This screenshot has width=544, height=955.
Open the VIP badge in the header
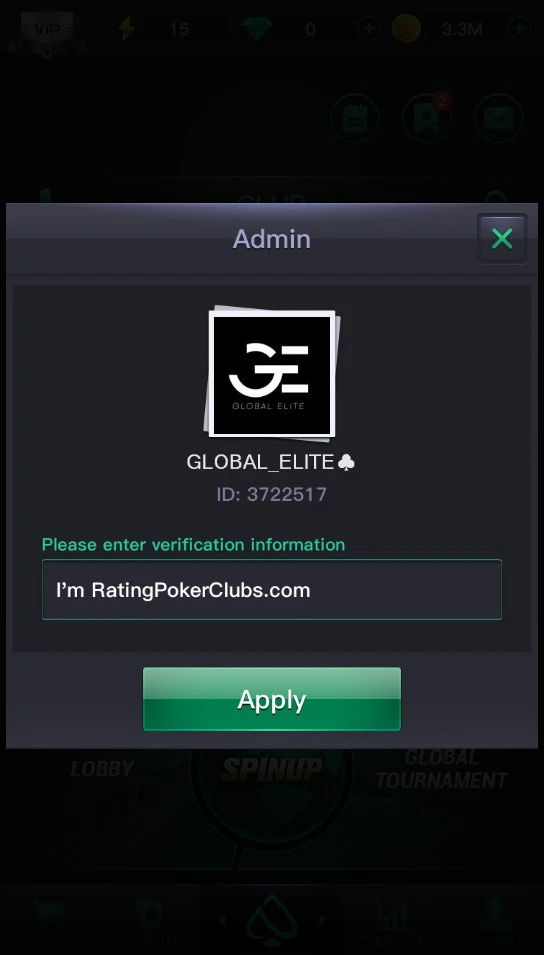47,29
